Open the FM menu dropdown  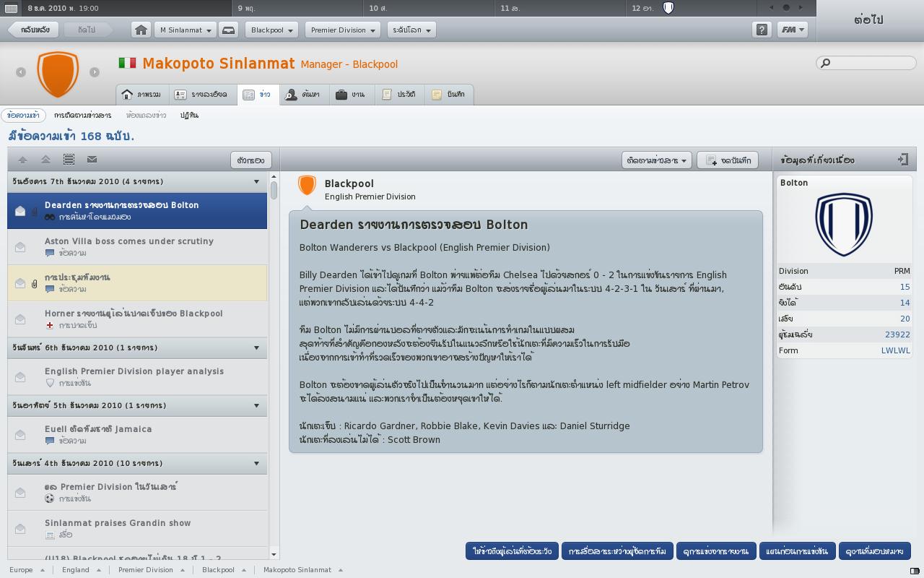tap(792, 30)
